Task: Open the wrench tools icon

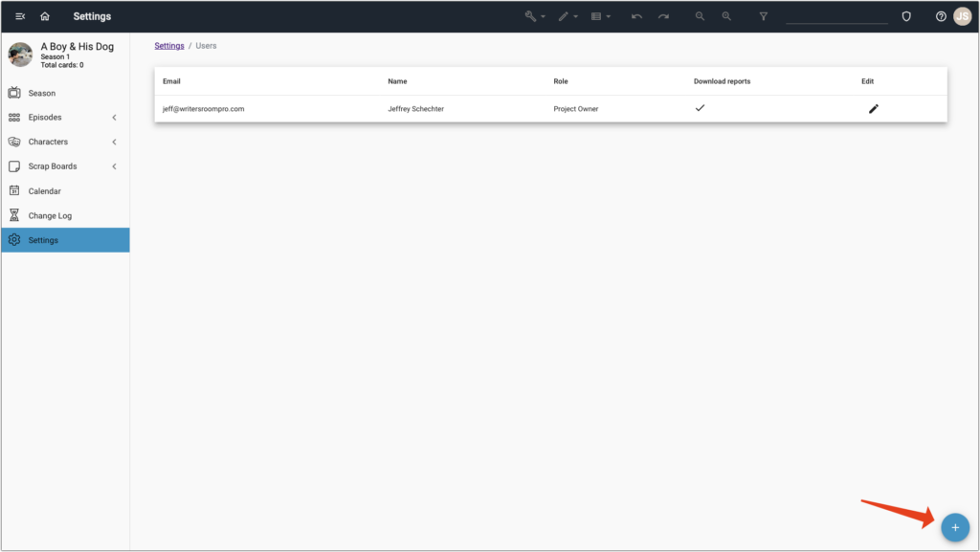Action: point(530,16)
